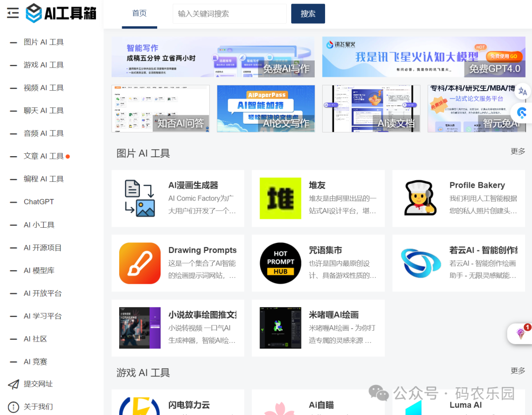
Task: Click the 搜索 button
Action: coord(308,14)
